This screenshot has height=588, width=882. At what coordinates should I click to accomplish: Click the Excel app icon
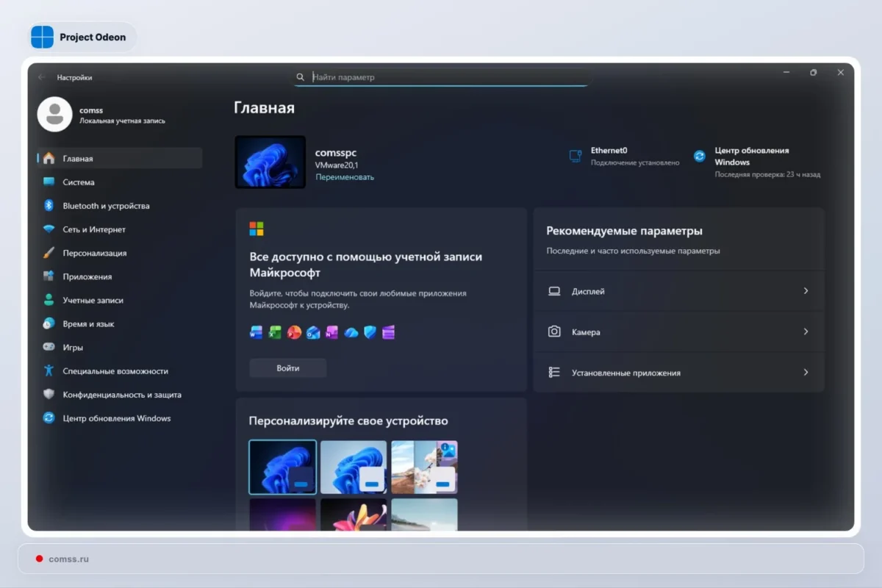tap(275, 332)
